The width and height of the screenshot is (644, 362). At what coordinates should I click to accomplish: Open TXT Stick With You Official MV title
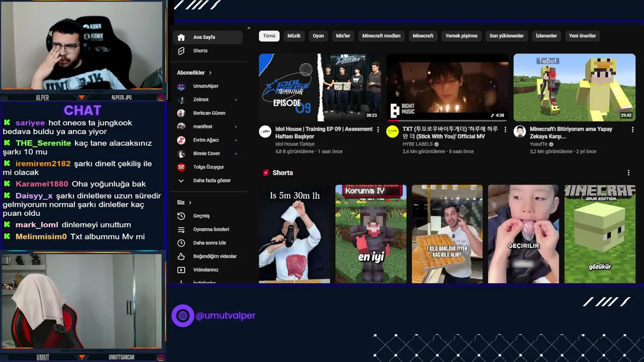click(450, 133)
